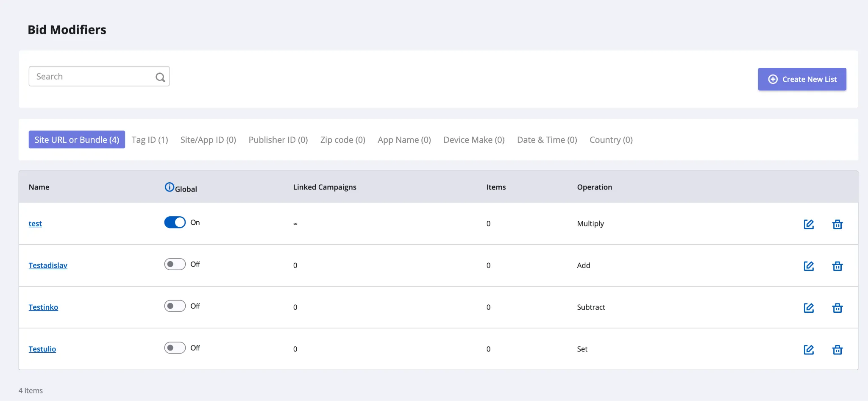The width and height of the screenshot is (868, 401).
Task: Click the Add operation cell
Action: pyautogui.click(x=584, y=265)
